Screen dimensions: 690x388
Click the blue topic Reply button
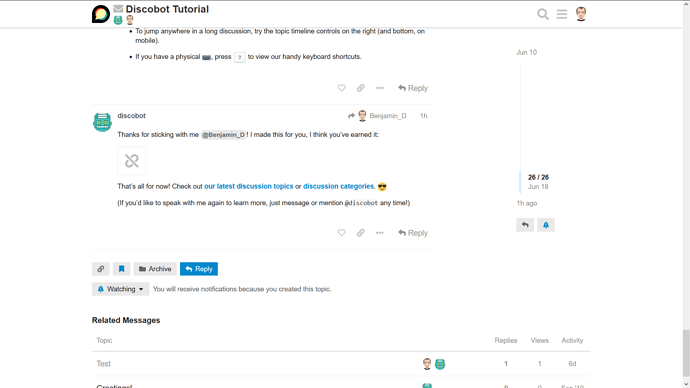199,269
